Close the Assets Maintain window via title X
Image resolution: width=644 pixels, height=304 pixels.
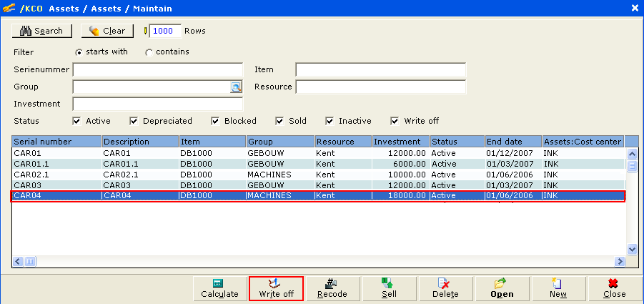635,8
